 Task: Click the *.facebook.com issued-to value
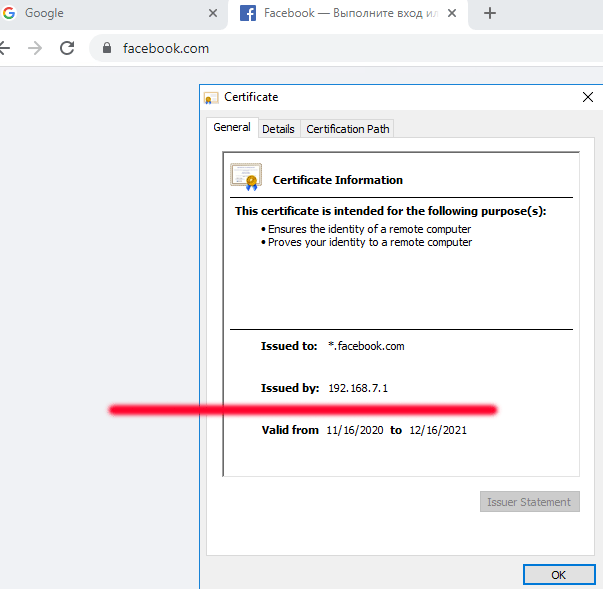point(366,346)
